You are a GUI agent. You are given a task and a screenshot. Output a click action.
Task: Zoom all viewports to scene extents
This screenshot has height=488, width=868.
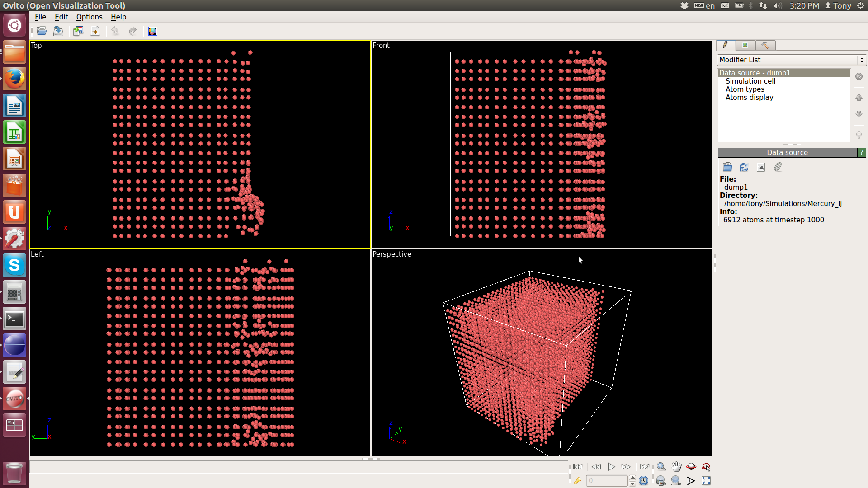coord(661,481)
